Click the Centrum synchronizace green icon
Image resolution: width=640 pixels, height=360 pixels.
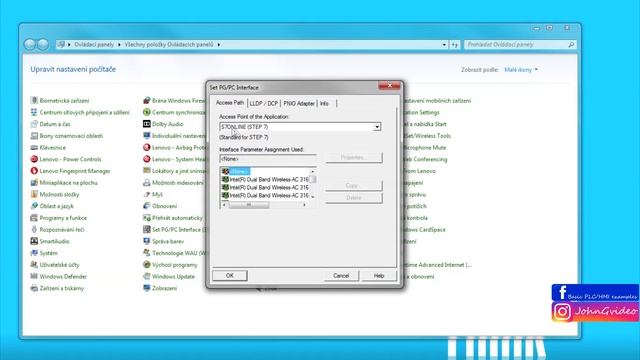click(x=147, y=112)
